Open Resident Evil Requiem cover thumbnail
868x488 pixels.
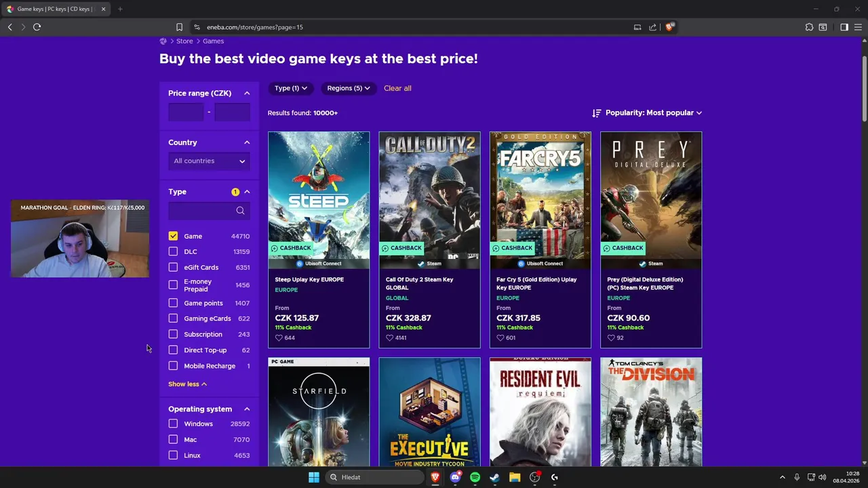pyautogui.click(x=540, y=412)
